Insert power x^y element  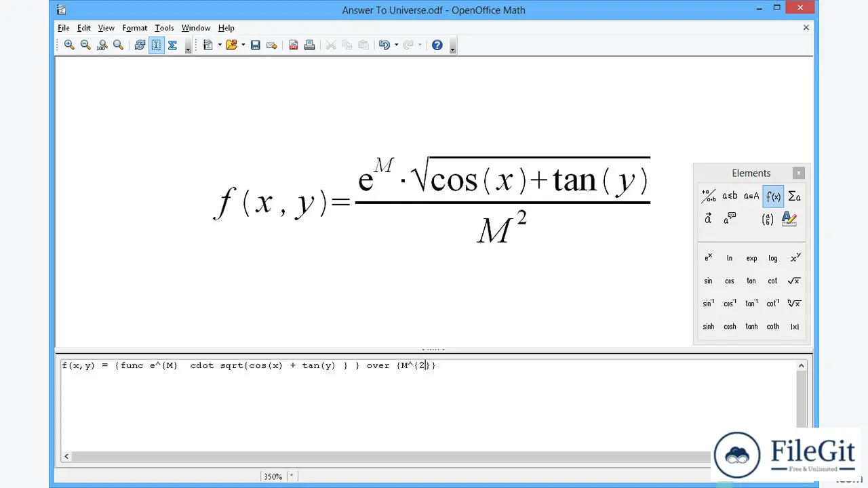point(795,258)
